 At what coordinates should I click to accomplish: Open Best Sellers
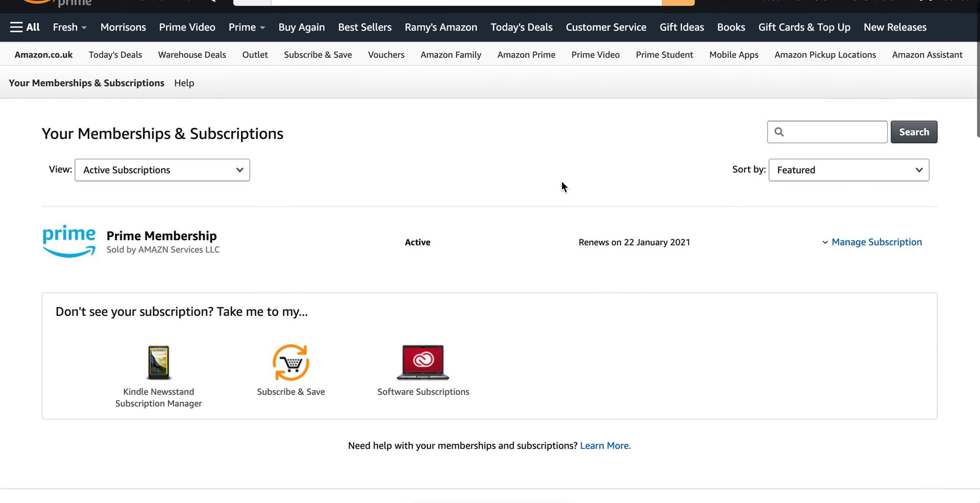(365, 27)
